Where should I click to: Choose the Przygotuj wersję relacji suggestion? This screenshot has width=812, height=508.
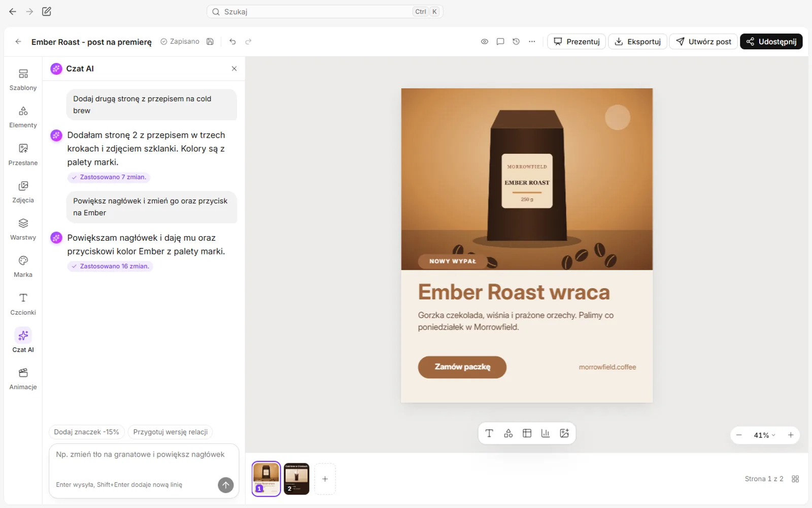[171, 432]
